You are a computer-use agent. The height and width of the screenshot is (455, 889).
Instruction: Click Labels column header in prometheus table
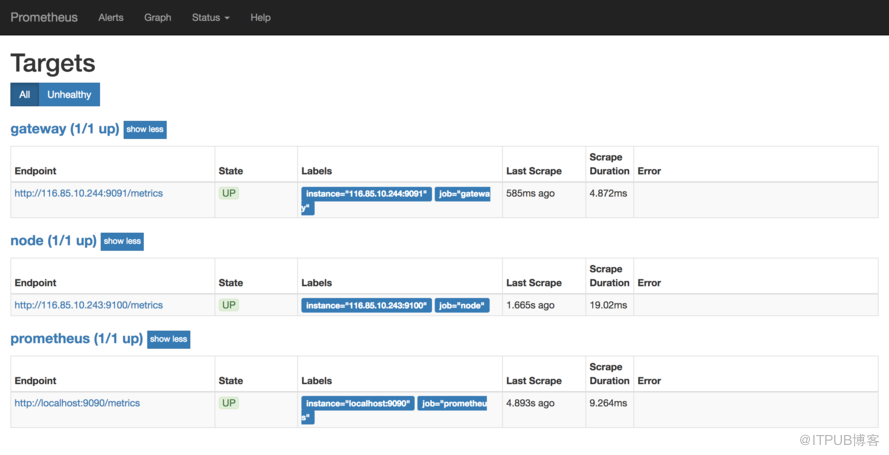pyautogui.click(x=316, y=380)
